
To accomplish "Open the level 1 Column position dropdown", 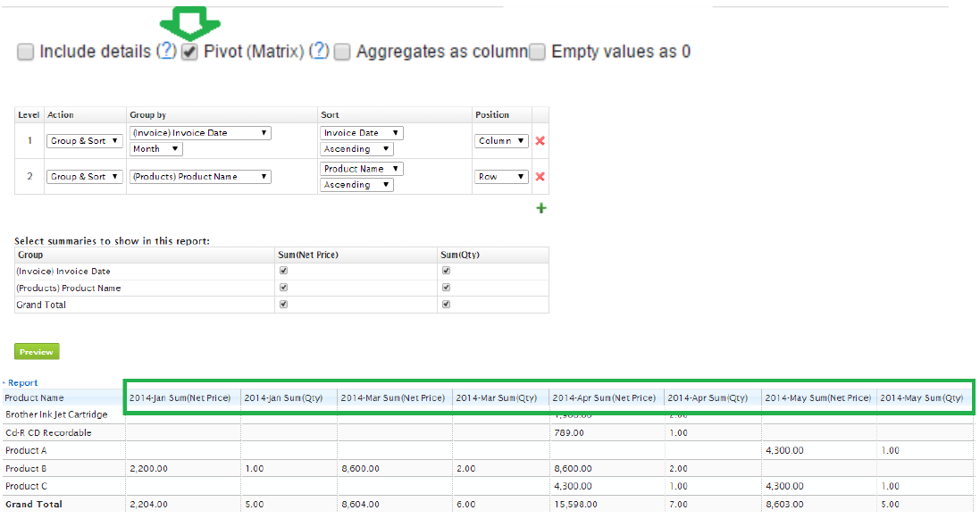I will click(x=501, y=141).
